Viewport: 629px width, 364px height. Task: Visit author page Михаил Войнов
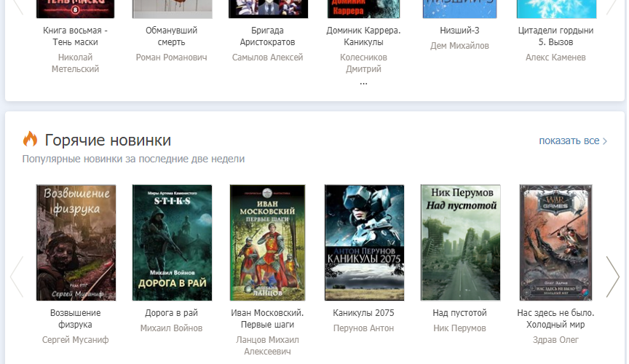(x=172, y=328)
